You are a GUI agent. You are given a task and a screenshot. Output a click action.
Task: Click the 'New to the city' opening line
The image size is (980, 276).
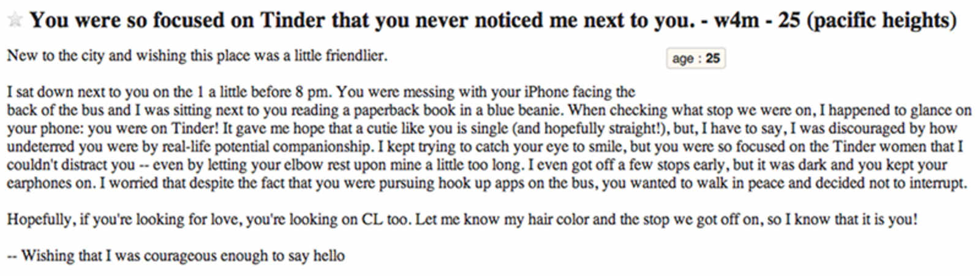197,56
